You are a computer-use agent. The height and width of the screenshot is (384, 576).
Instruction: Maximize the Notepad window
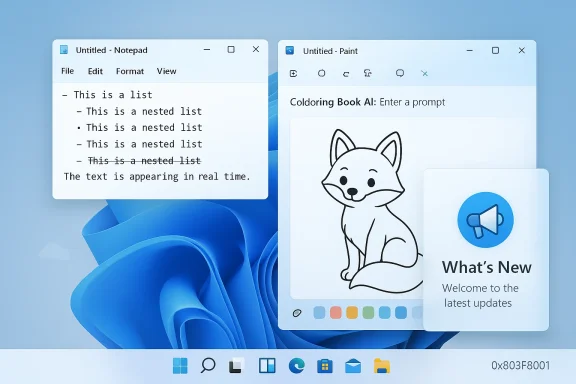pos(231,49)
